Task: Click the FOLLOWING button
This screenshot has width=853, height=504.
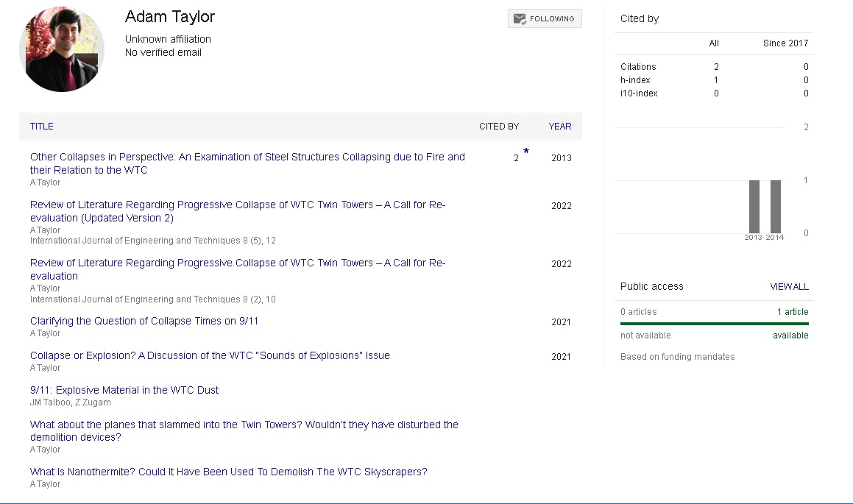Action: click(545, 18)
